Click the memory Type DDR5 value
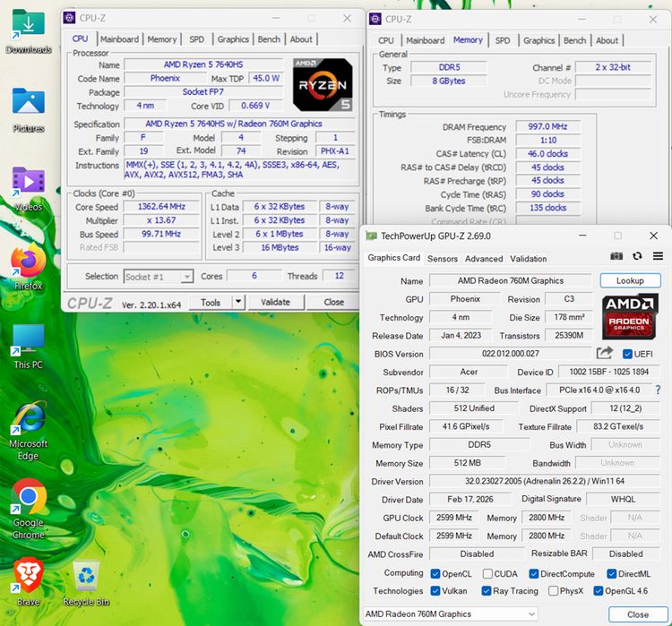Image resolution: width=672 pixels, height=626 pixels. (449, 67)
